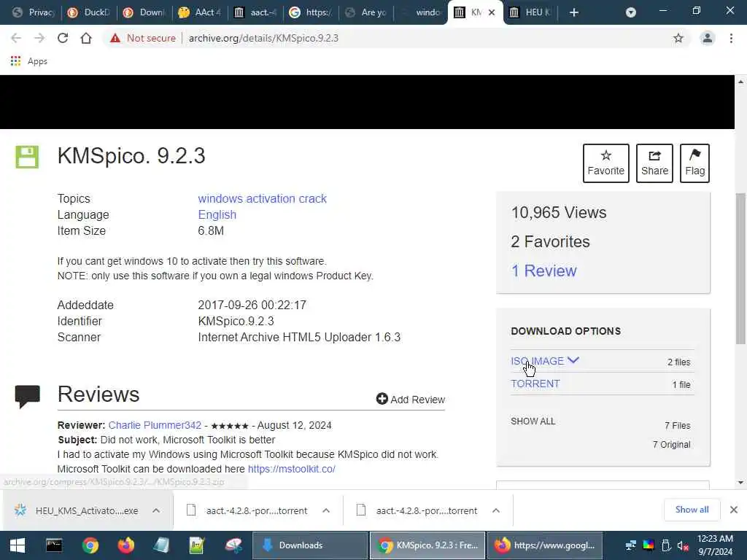747x560 pixels.
Task: Open the Chrome profile avatar
Action: click(708, 38)
